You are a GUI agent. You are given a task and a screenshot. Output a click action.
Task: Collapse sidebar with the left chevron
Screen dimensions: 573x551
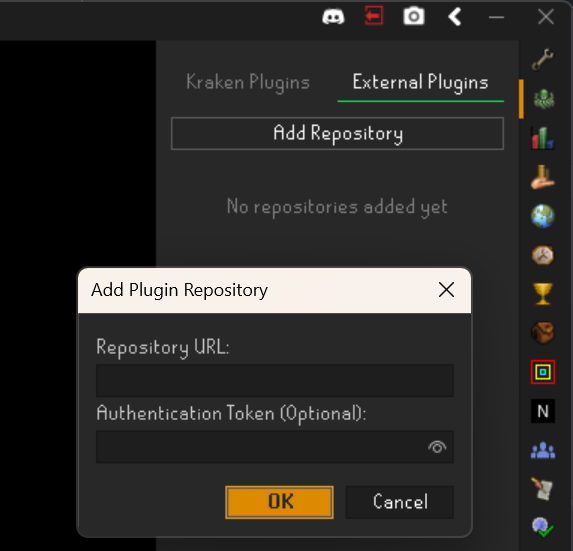455,17
